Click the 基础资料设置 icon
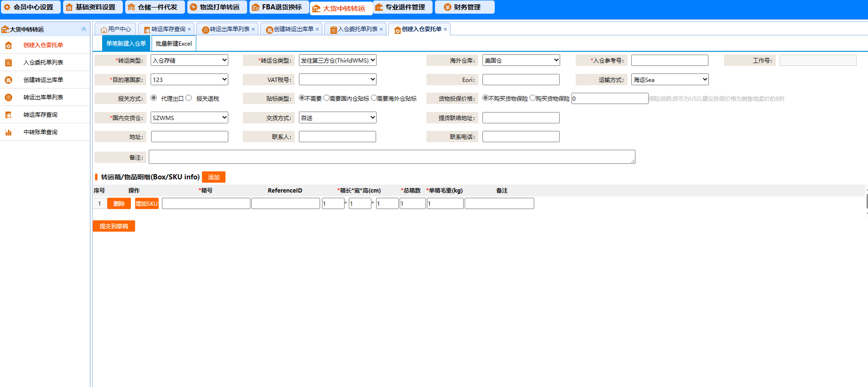 click(x=69, y=7)
